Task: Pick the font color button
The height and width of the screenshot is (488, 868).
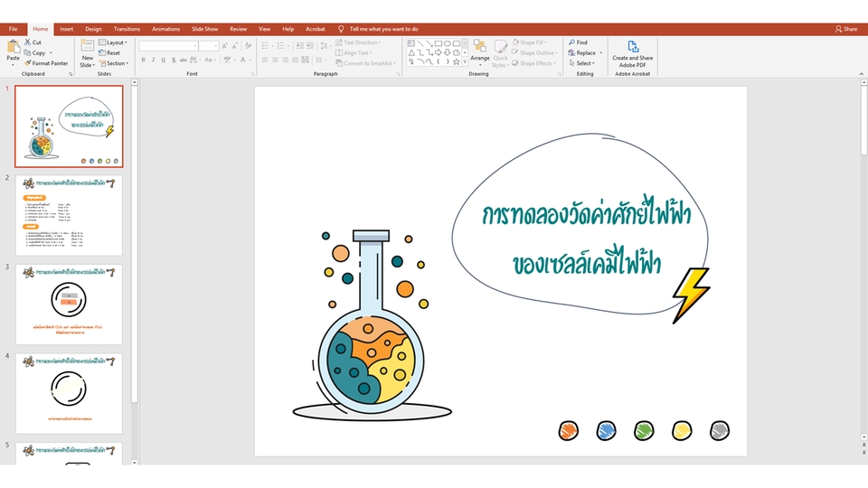Action: [x=244, y=60]
